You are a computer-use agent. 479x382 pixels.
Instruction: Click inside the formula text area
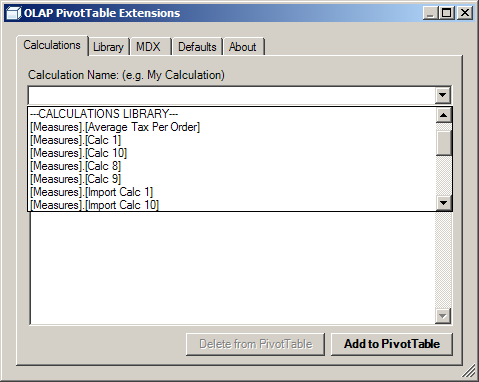pos(232,268)
